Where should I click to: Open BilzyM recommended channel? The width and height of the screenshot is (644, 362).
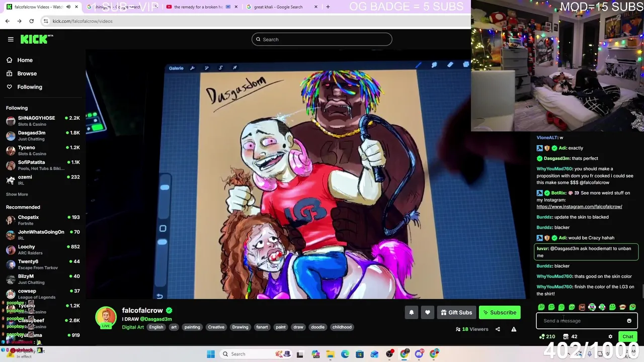[43, 279]
